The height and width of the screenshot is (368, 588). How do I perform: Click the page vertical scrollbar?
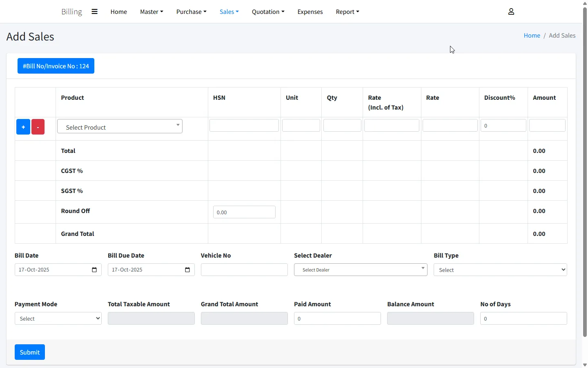pyautogui.click(x=585, y=172)
